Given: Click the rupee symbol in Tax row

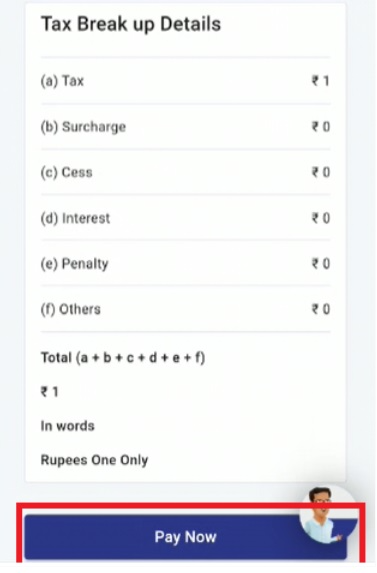Looking at the screenshot, I should 315,81.
